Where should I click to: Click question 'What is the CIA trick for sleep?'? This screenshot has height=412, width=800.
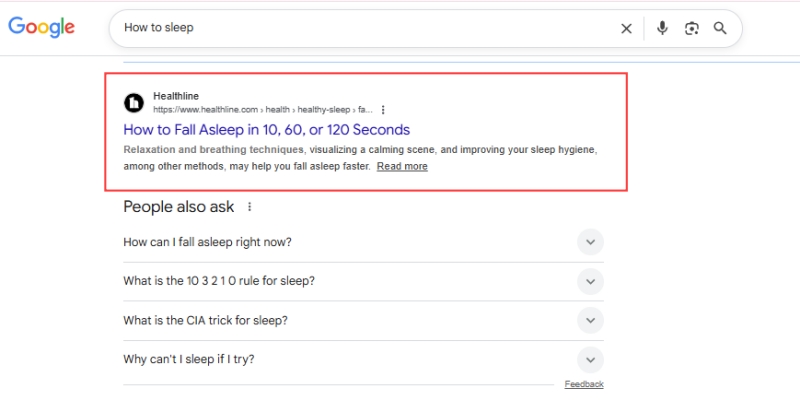pos(205,320)
